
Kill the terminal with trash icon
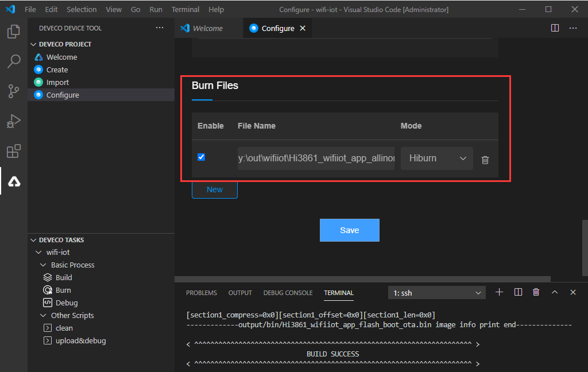(536, 292)
